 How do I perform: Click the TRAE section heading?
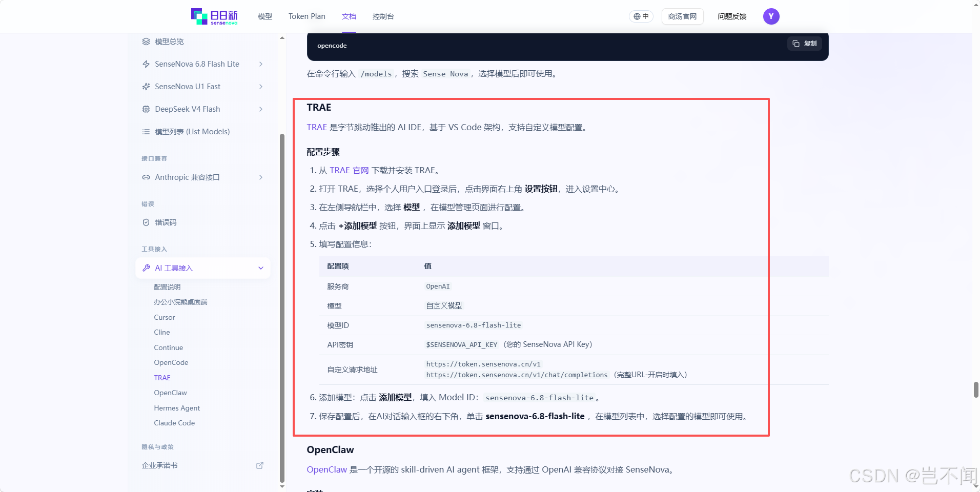[x=319, y=107]
